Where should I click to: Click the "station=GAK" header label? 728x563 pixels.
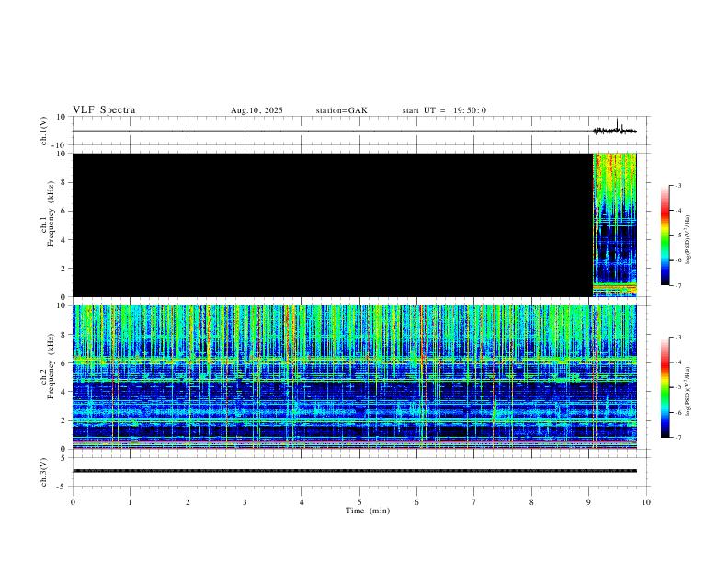tap(341, 110)
